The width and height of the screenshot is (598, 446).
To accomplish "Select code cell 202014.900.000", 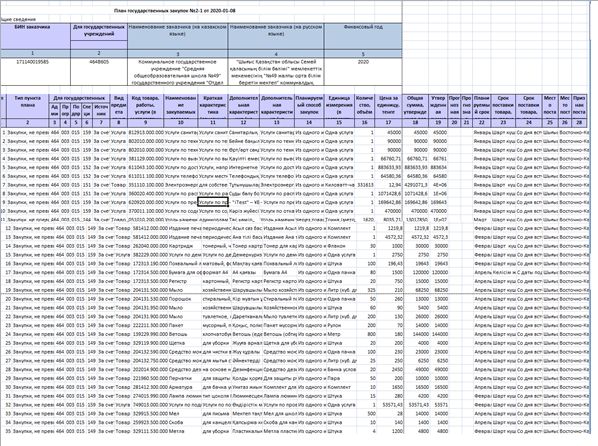I will click(x=150, y=369).
